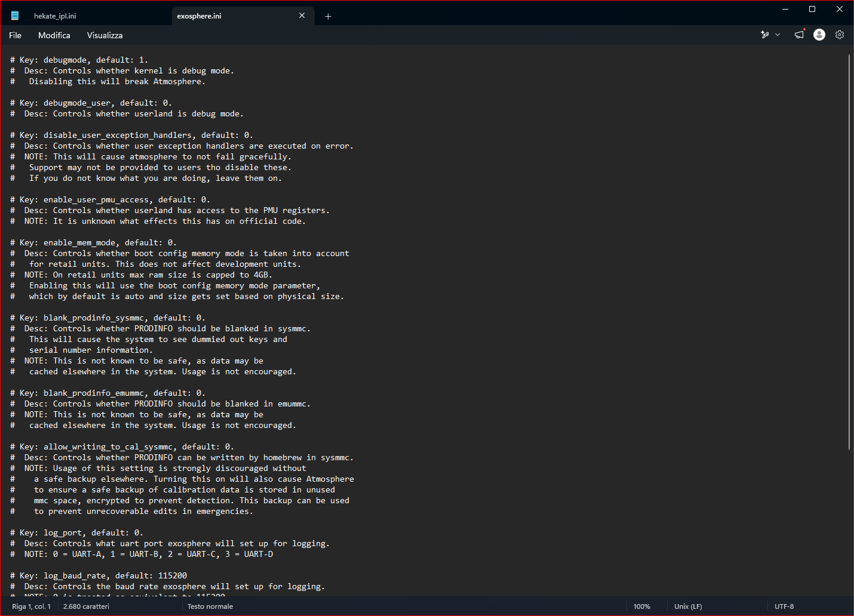Click the '2.680 caratteri' character count

[x=87, y=606]
